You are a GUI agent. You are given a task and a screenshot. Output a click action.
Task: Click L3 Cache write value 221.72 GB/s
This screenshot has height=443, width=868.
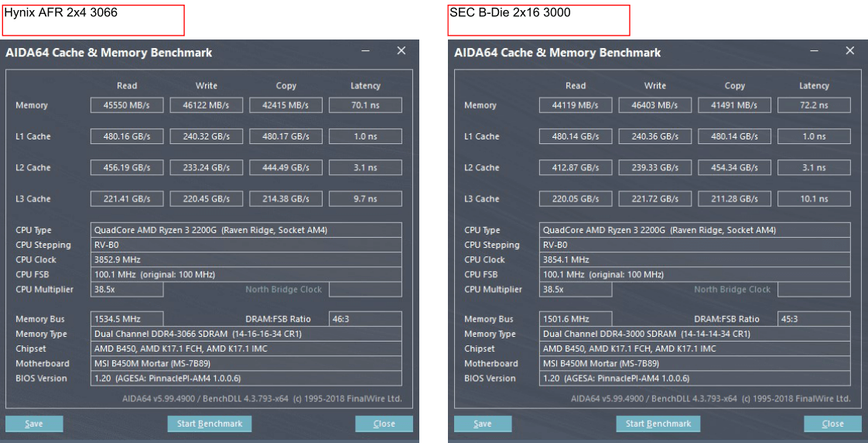[655, 198]
